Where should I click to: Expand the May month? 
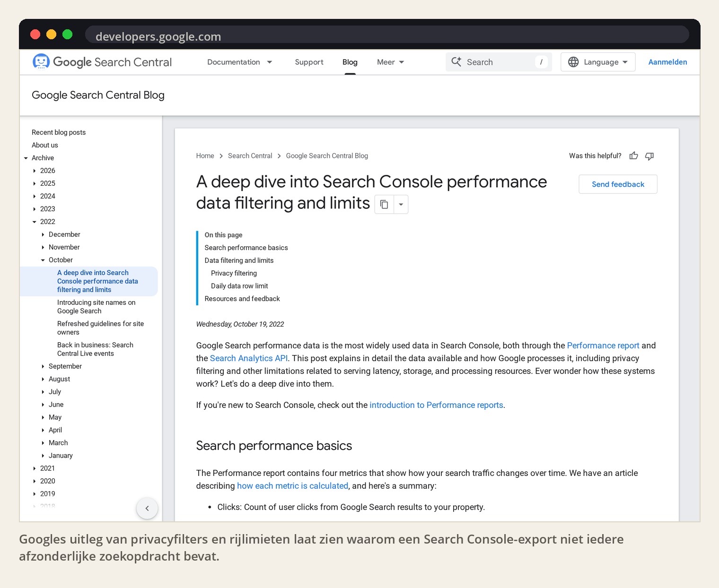click(x=43, y=417)
